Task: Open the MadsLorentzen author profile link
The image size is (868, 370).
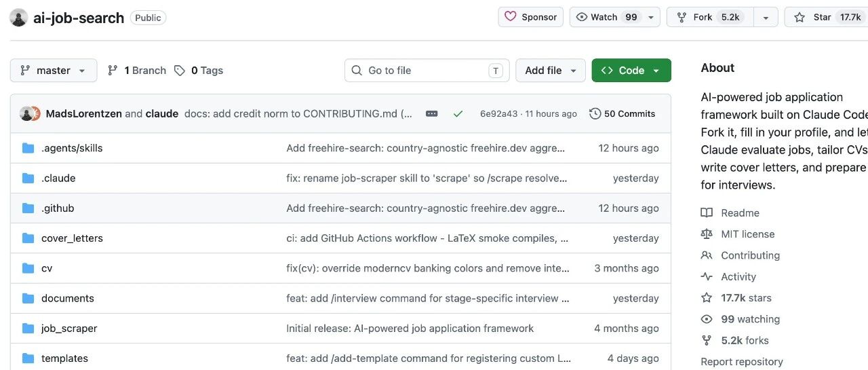Action: point(84,113)
